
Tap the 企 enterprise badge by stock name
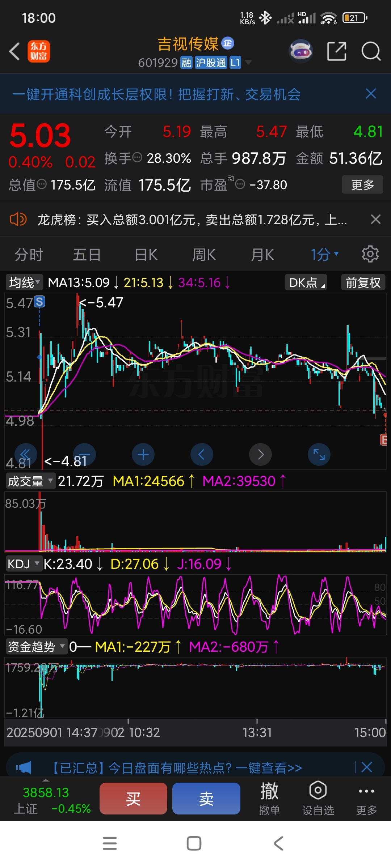click(x=228, y=43)
